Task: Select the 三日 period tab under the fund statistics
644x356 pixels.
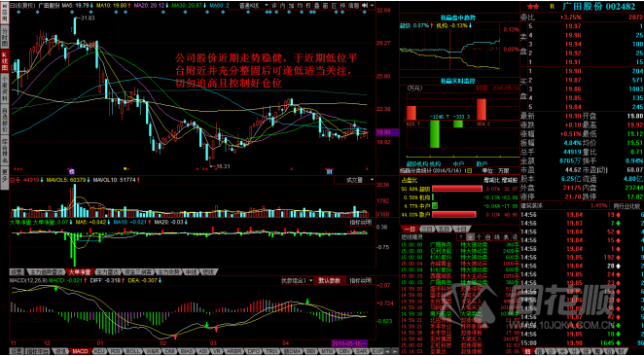Action: [x=428, y=229]
